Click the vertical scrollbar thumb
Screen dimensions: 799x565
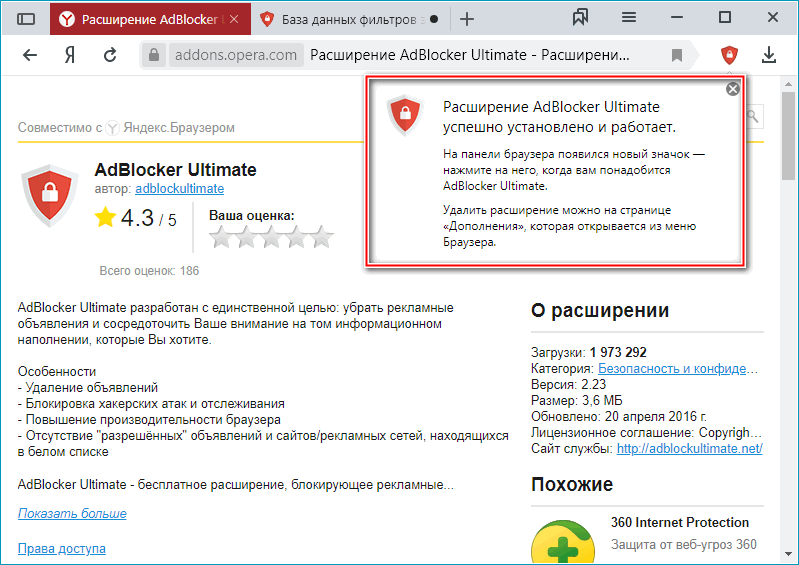click(x=788, y=136)
